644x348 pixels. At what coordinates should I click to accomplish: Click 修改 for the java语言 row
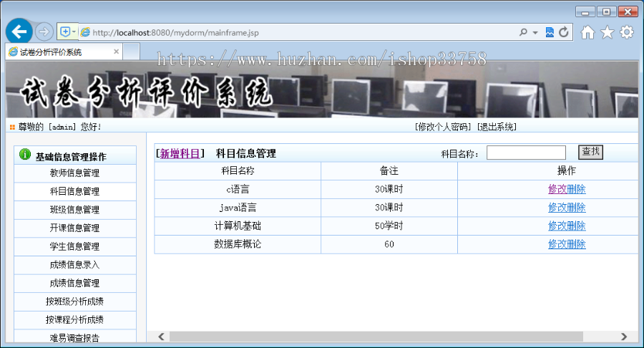557,208
